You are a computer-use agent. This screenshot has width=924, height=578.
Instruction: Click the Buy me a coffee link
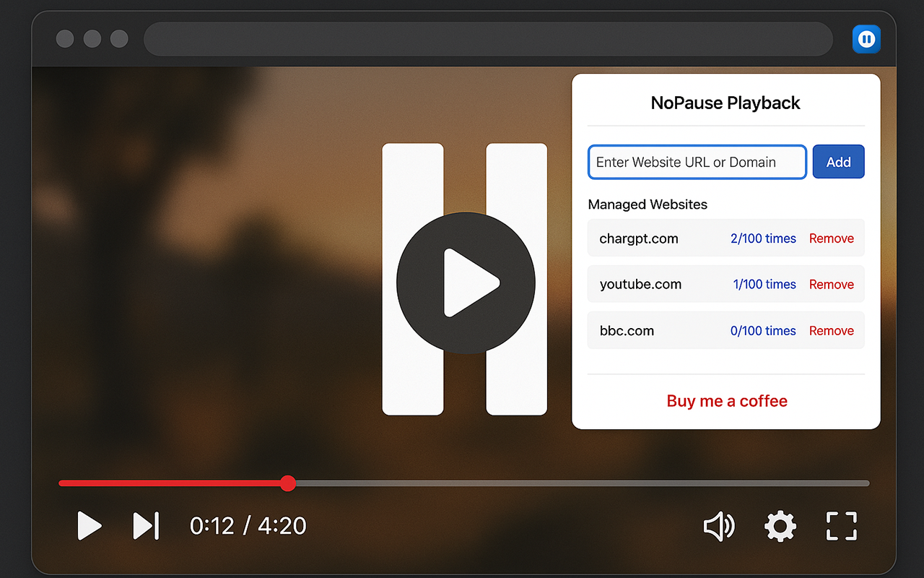[x=726, y=401]
